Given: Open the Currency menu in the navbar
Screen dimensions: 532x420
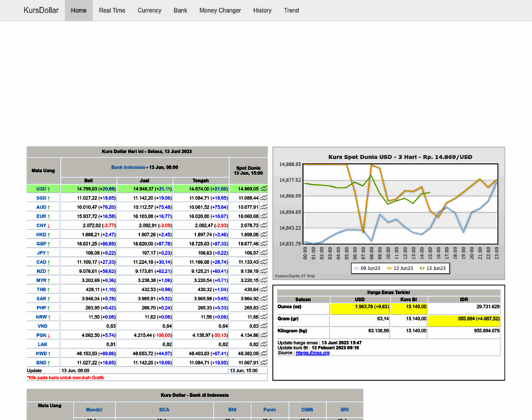Looking at the screenshot, I should pyautogui.click(x=149, y=10).
